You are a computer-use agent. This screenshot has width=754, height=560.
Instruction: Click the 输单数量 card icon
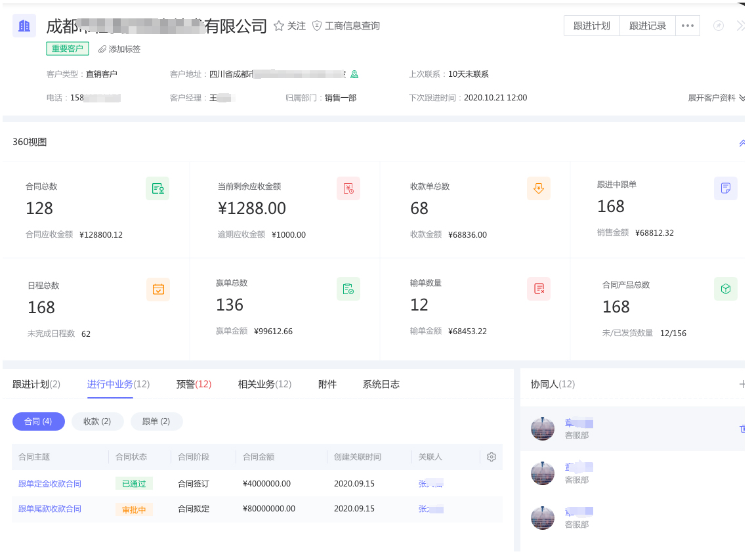(539, 289)
